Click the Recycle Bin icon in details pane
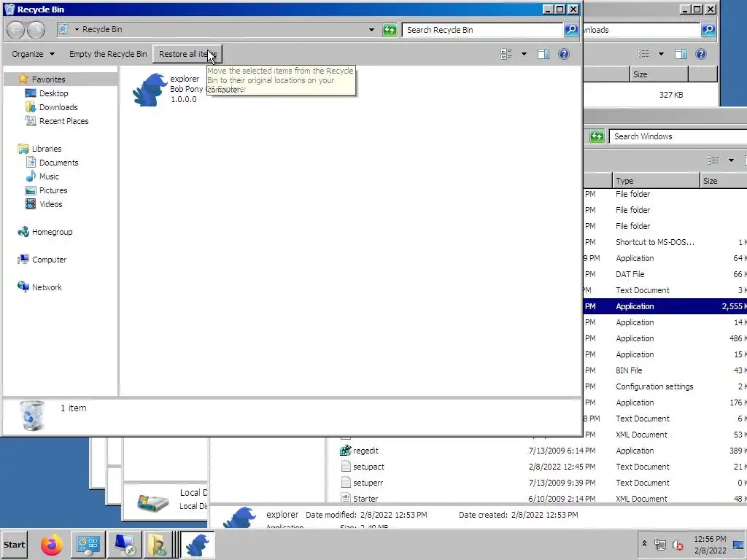 tap(32, 415)
